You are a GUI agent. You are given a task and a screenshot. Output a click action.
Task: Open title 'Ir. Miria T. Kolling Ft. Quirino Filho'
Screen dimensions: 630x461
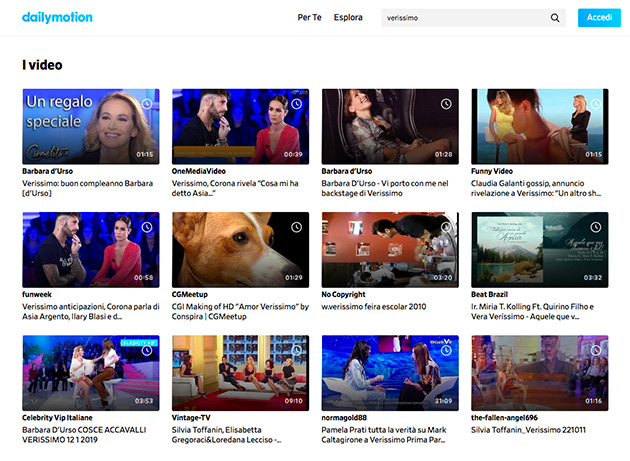pos(532,311)
